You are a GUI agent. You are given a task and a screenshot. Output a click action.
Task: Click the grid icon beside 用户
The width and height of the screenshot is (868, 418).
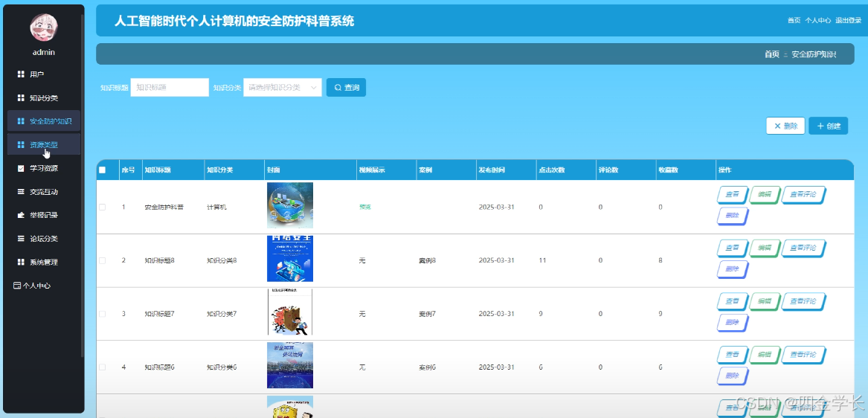coord(21,74)
